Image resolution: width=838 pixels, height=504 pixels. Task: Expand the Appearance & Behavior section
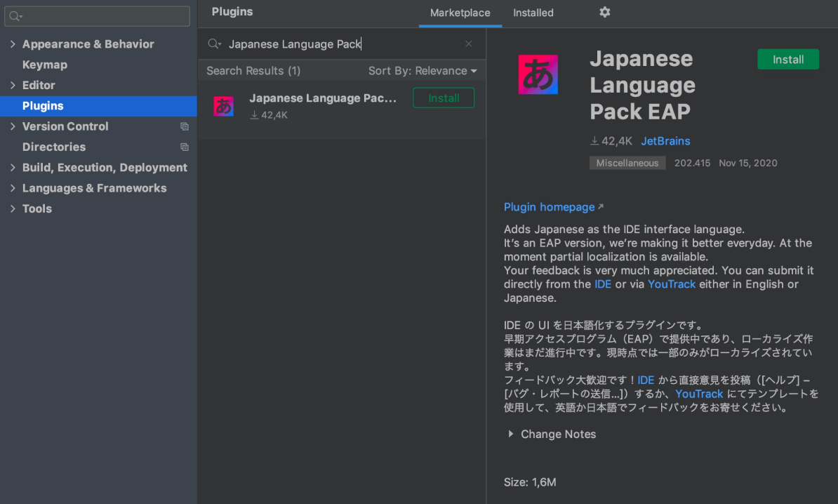[13, 44]
